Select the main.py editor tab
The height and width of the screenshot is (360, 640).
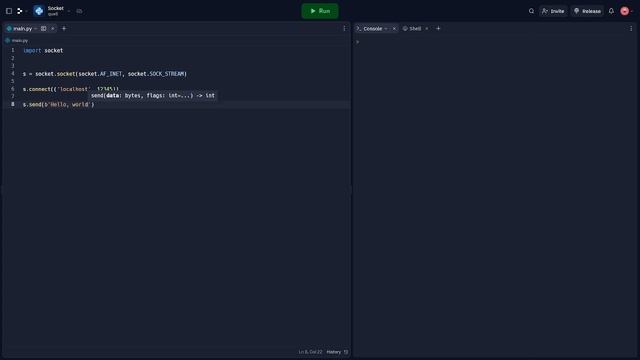click(x=22, y=29)
